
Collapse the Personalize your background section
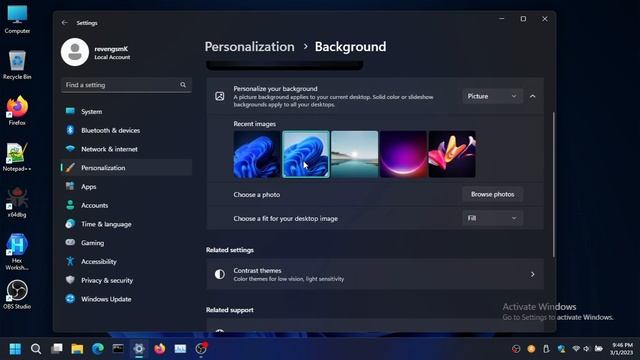point(533,96)
